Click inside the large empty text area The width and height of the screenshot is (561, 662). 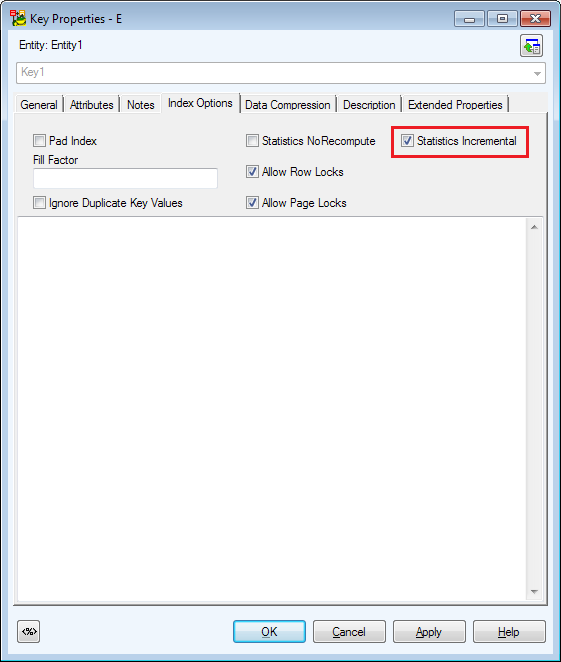(x=272, y=410)
